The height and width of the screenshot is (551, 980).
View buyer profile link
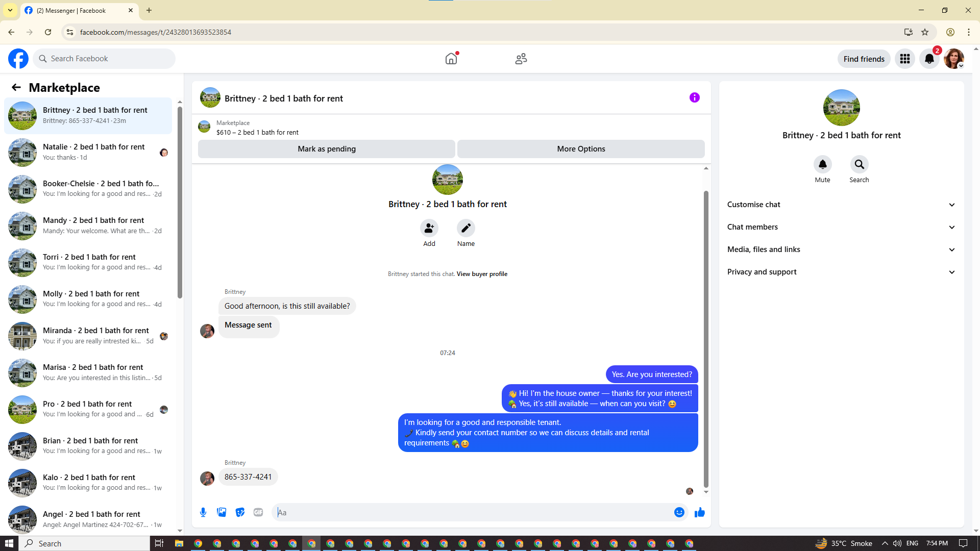click(x=482, y=274)
